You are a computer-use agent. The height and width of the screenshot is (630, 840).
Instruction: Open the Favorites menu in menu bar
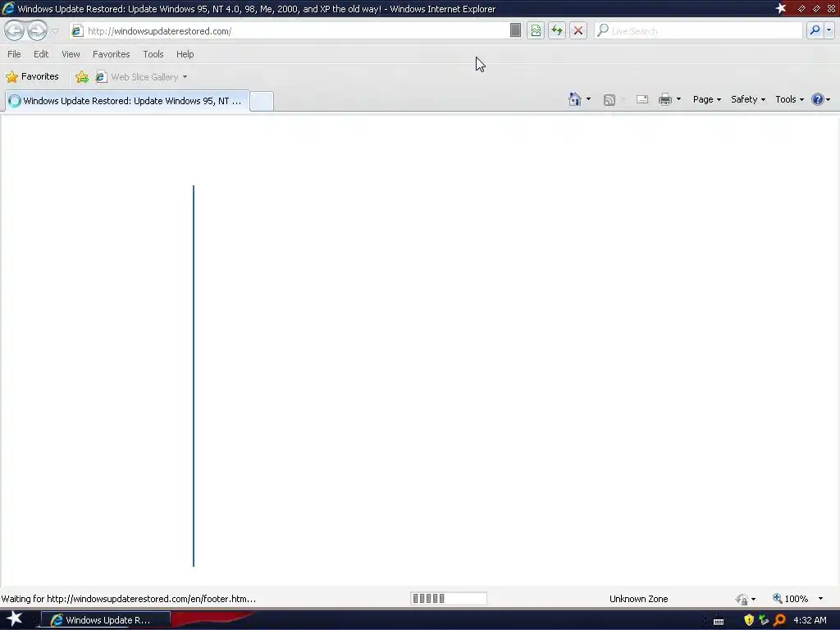111,54
